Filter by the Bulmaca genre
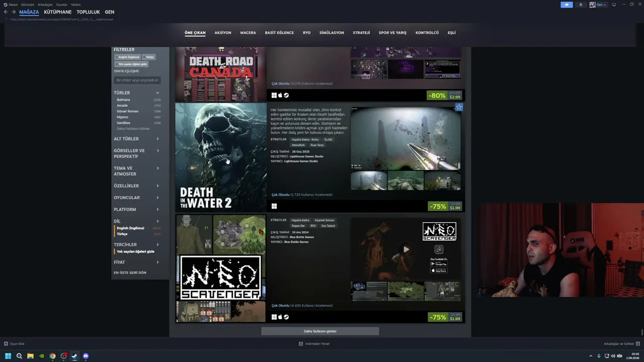This screenshot has height=362, width=644. click(x=123, y=100)
